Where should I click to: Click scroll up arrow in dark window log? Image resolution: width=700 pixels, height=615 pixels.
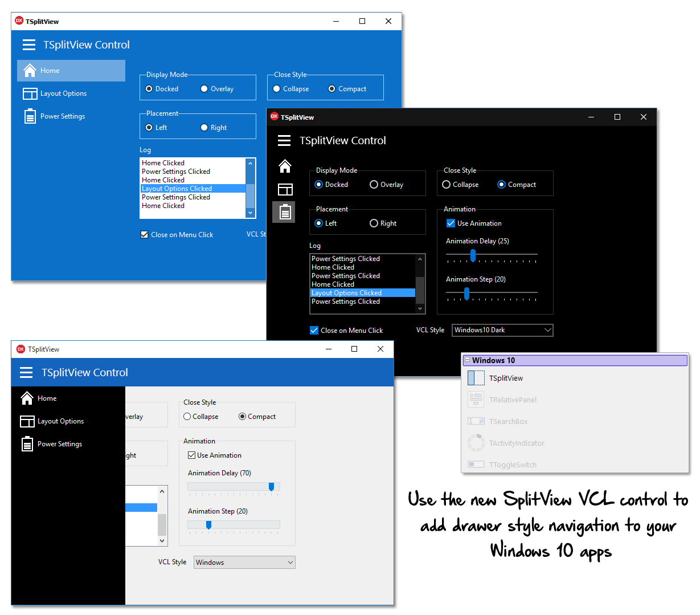click(x=420, y=259)
